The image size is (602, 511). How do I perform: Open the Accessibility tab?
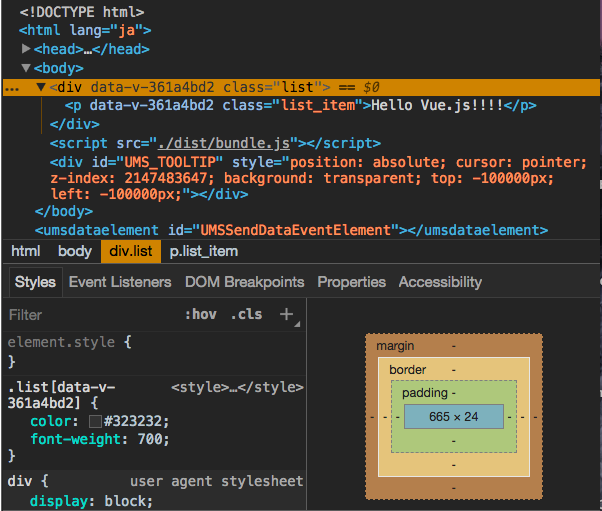tap(440, 282)
